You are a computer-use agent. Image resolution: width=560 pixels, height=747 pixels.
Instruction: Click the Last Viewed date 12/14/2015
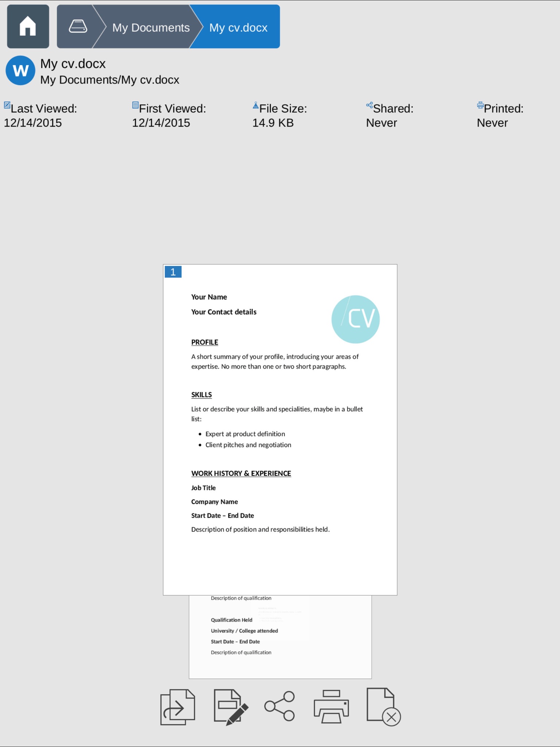point(33,123)
